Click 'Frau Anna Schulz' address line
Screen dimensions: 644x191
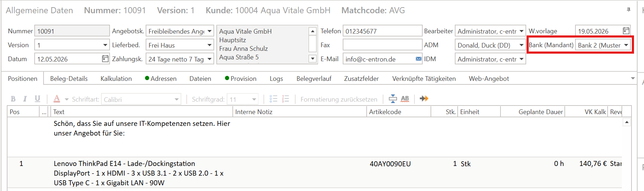[x=243, y=49]
